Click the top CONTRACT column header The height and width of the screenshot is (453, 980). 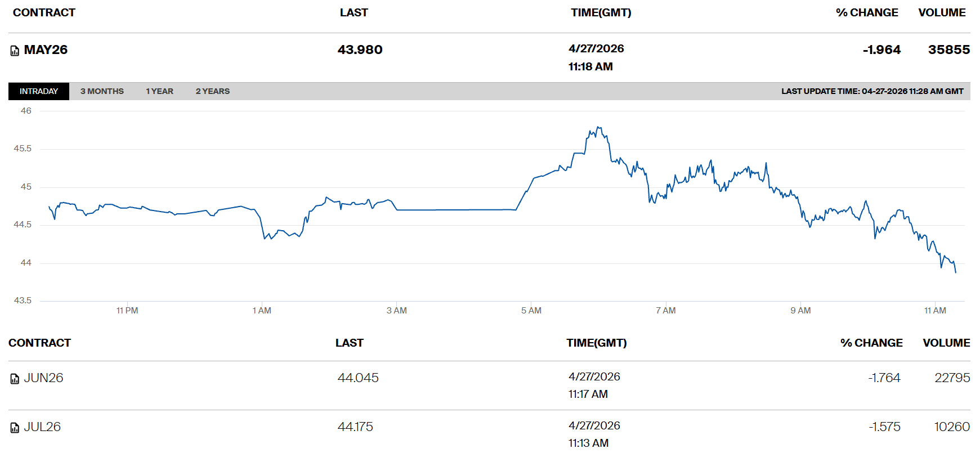coord(44,12)
